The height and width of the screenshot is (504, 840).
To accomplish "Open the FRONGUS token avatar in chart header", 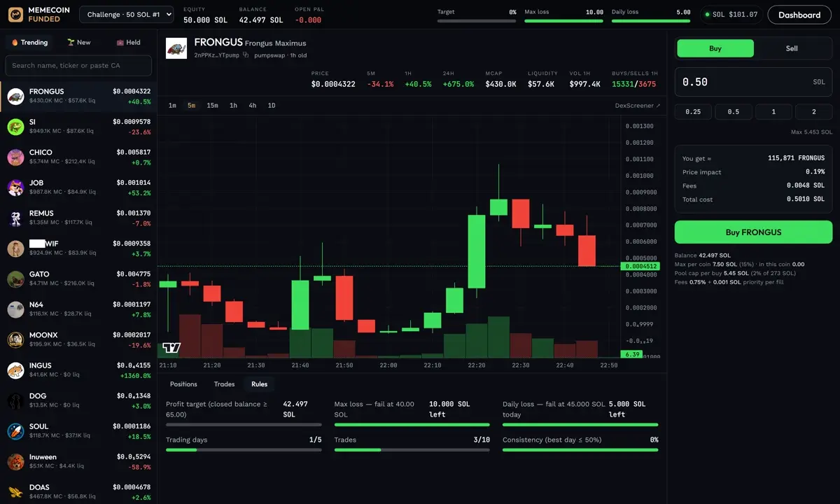I will [176, 48].
